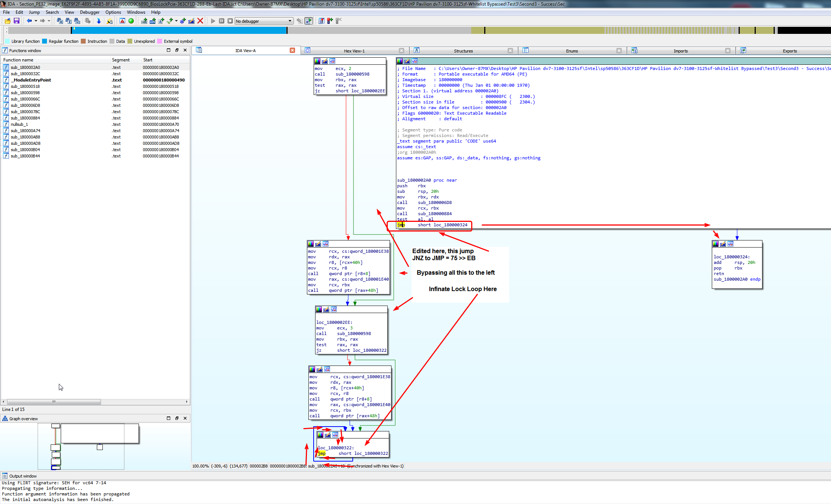The image size is (831, 504).
Task: Jump back with the blue left arrow
Action: [29, 21]
